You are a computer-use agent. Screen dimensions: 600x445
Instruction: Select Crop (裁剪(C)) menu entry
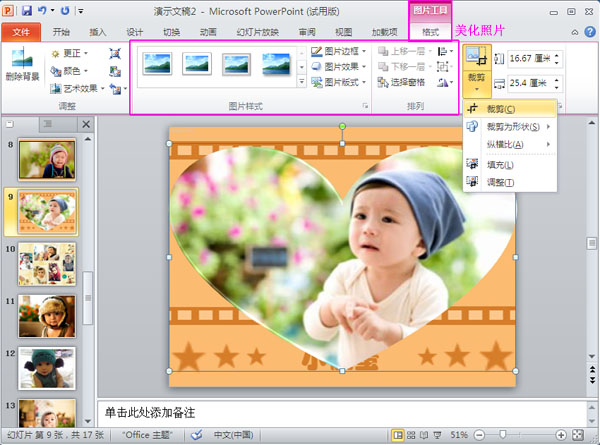(510, 109)
